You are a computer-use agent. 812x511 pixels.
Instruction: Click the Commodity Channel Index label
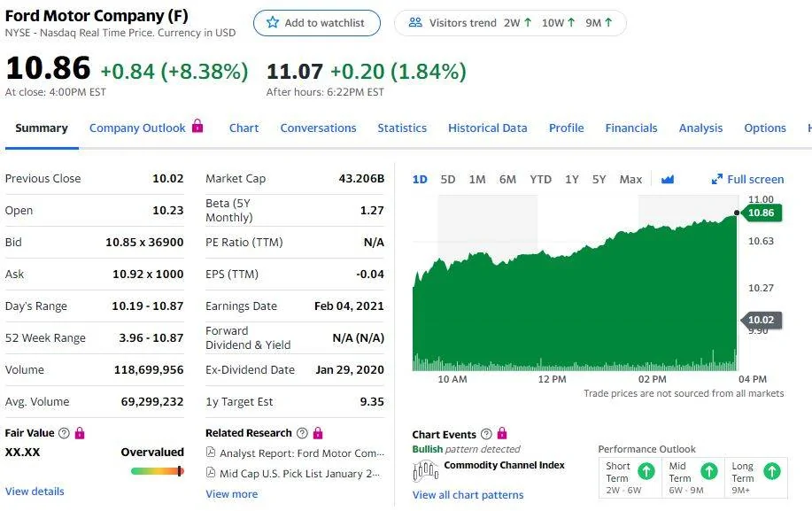tap(504, 465)
